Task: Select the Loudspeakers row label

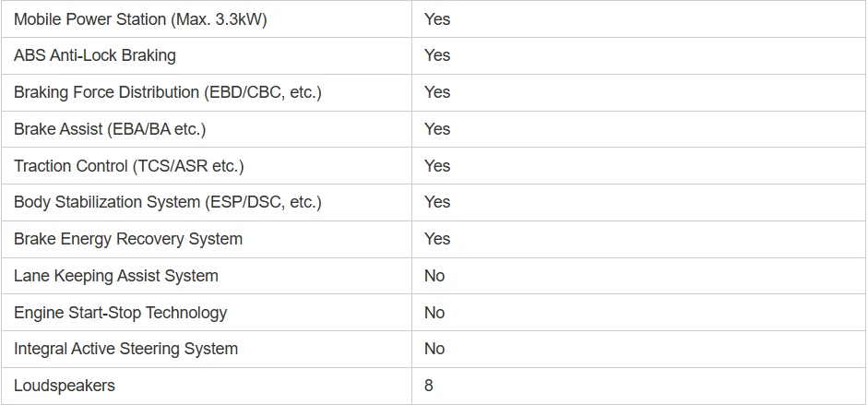Action: [x=65, y=386]
